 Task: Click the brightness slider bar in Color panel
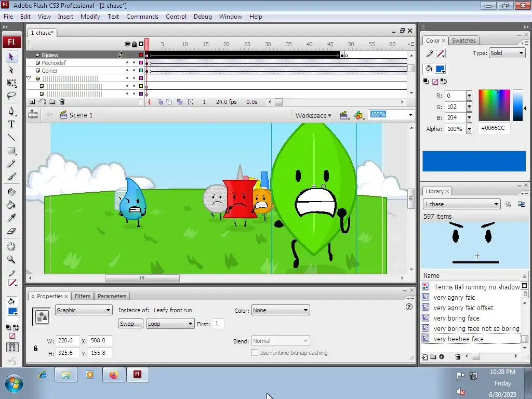(518, 105)
